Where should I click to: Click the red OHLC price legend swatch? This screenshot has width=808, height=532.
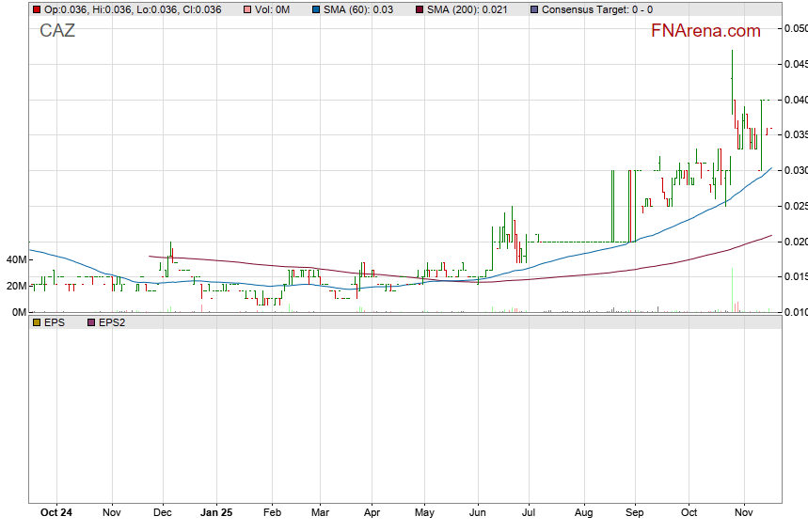[36, 9]
